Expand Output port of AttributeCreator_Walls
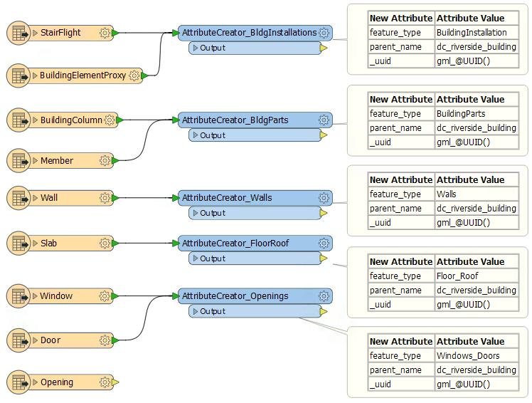 point(195,213)
